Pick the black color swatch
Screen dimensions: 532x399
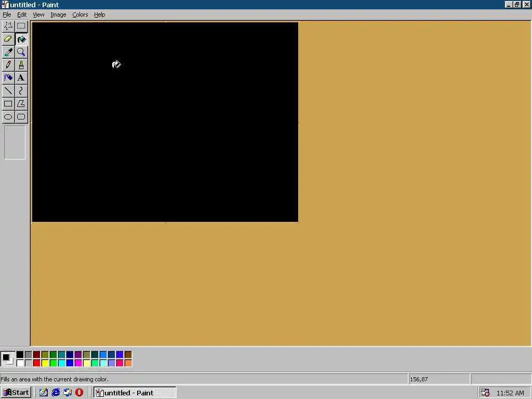click(x=20, y=354)
